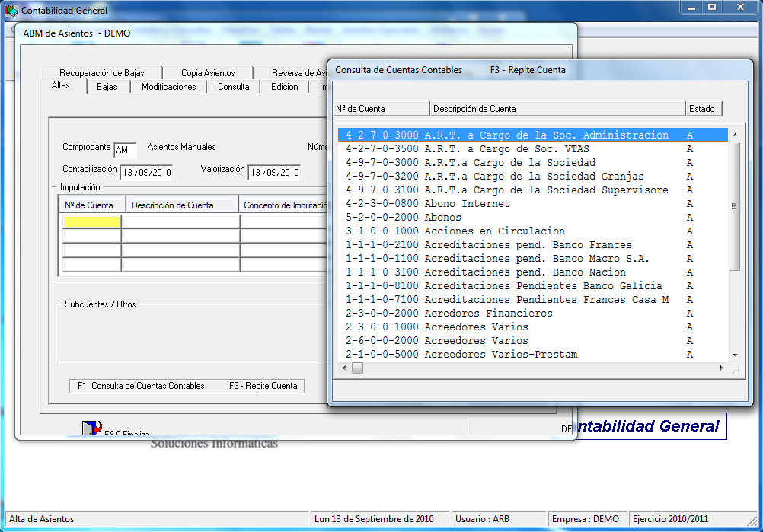Click the Contabilización date field
763x532 pixels.
[146, 173]
